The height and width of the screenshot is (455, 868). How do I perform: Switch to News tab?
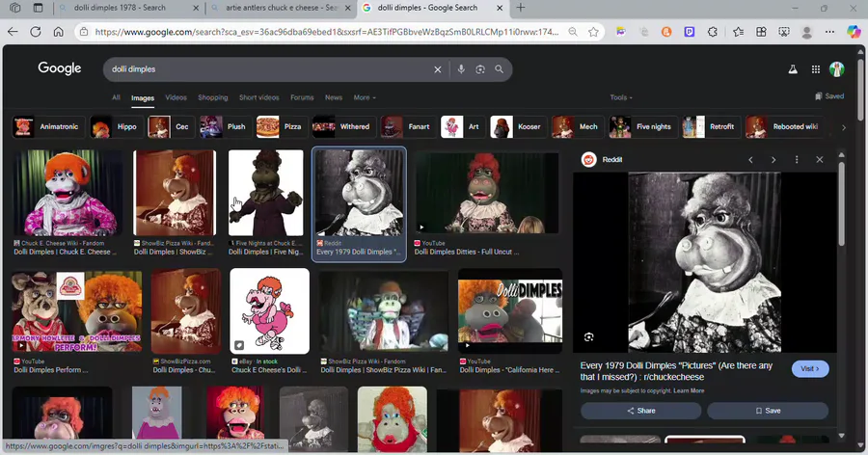tap(334, 97)
